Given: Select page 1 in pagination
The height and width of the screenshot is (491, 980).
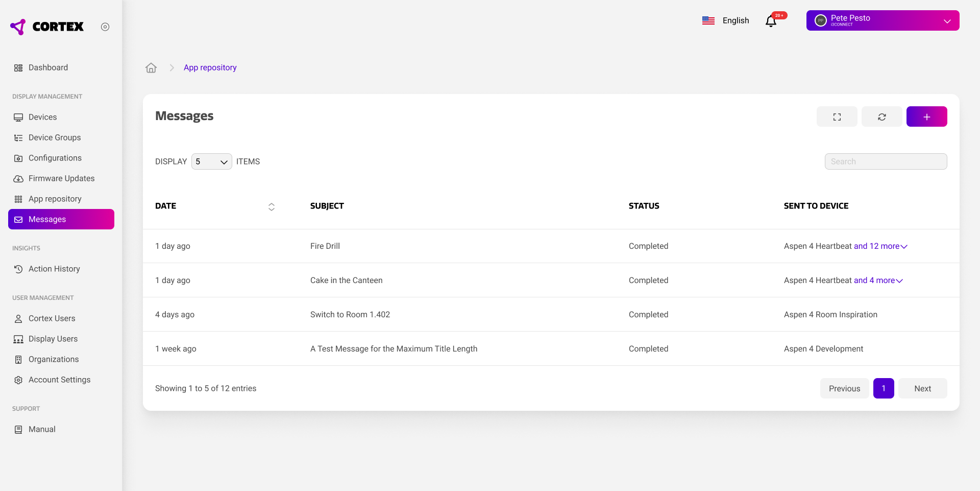Looking at the screenshot, I should [x=884, y=388].
